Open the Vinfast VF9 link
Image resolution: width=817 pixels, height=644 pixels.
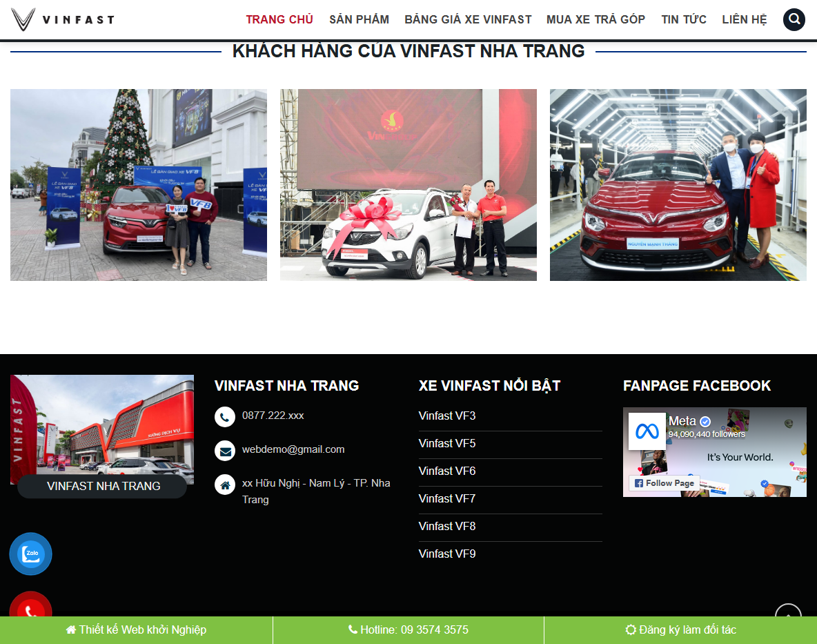coord(446,554)
